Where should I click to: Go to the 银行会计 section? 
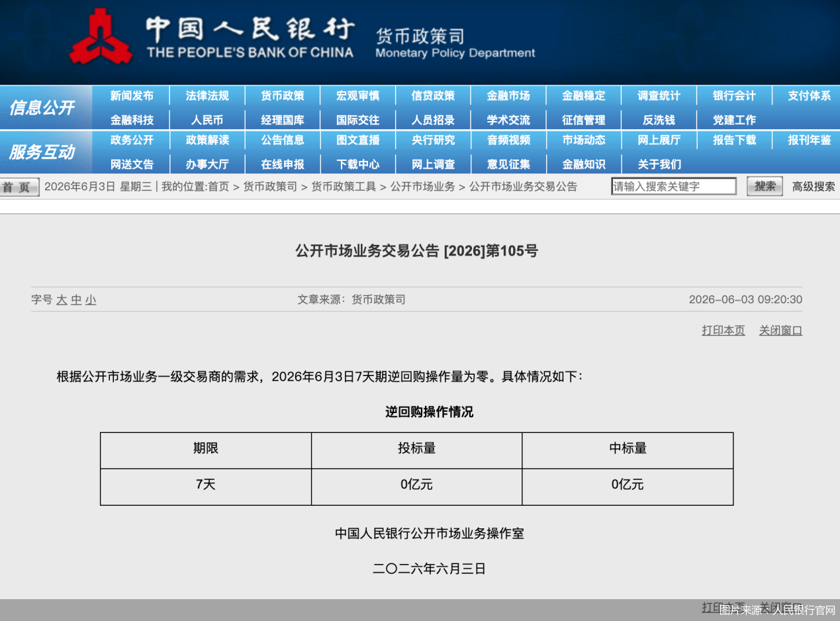(734, 96)
